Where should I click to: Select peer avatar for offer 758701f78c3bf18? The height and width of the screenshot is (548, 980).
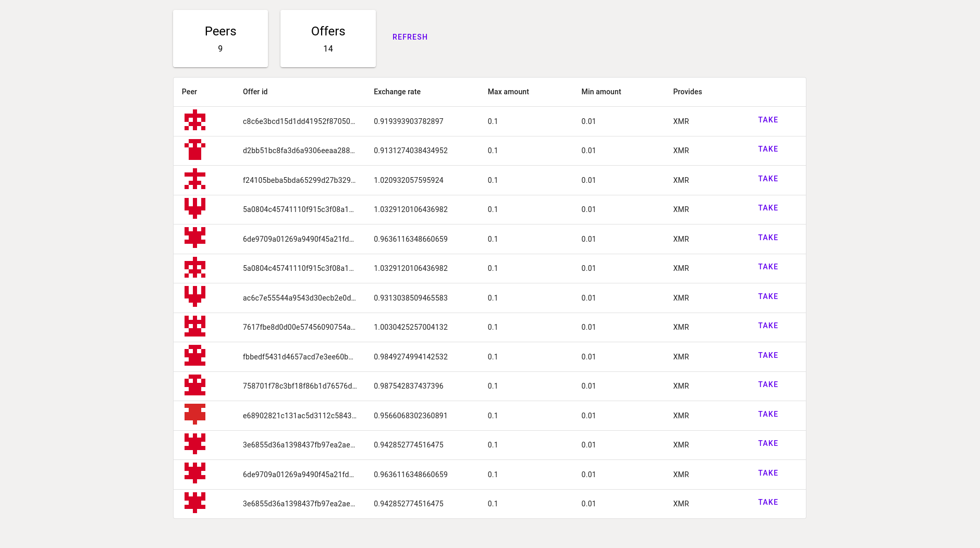[194, 385]
